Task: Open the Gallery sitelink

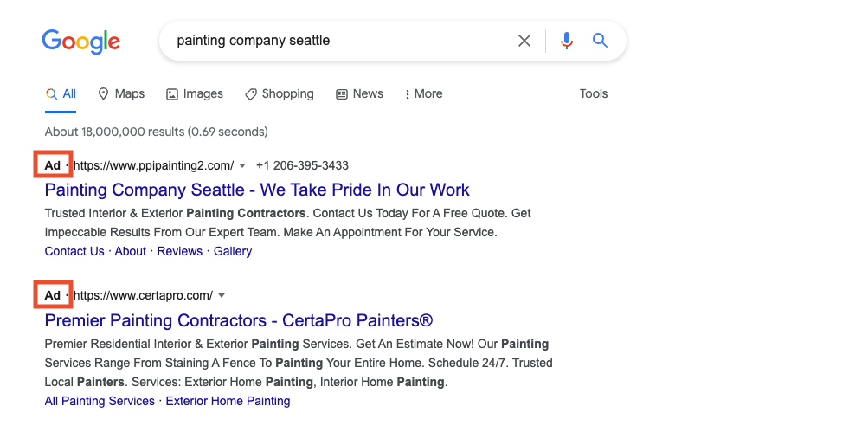Action: coord(233,251)
